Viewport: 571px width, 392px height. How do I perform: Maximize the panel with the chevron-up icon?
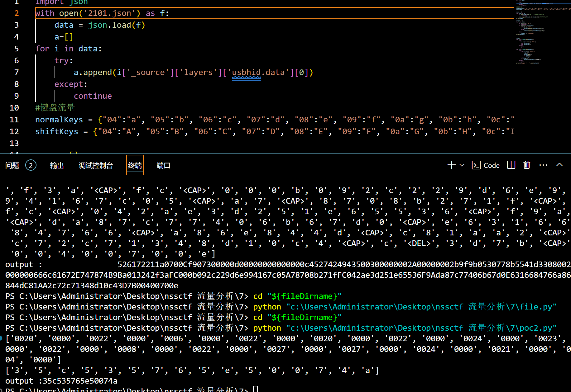pyautogui.click(x=559, y=165)
